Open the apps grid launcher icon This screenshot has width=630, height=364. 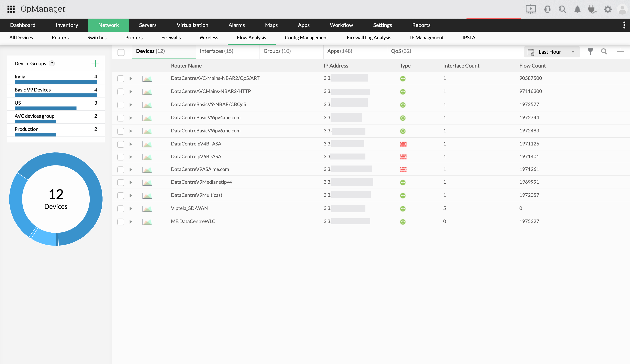tap(11, 9)
